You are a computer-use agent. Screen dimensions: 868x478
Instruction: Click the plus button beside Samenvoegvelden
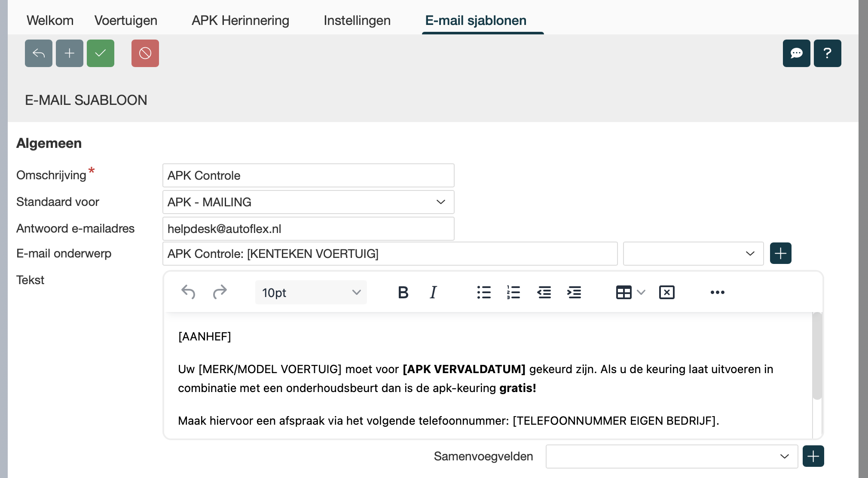click(813, 456)
